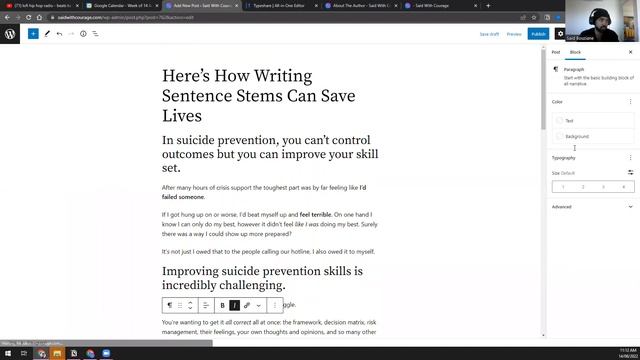
Task: Open document Details info icon
Action: (x=83, y=34)
